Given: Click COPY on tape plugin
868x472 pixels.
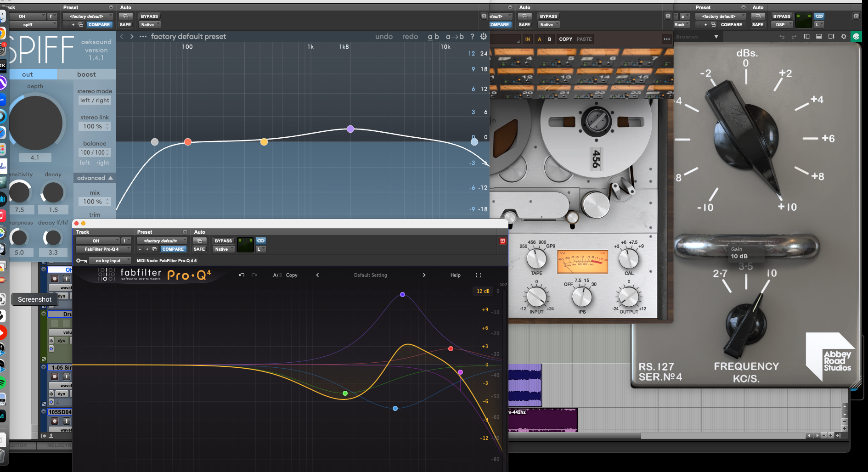Looking at the screenshot, I should (565, 39).
